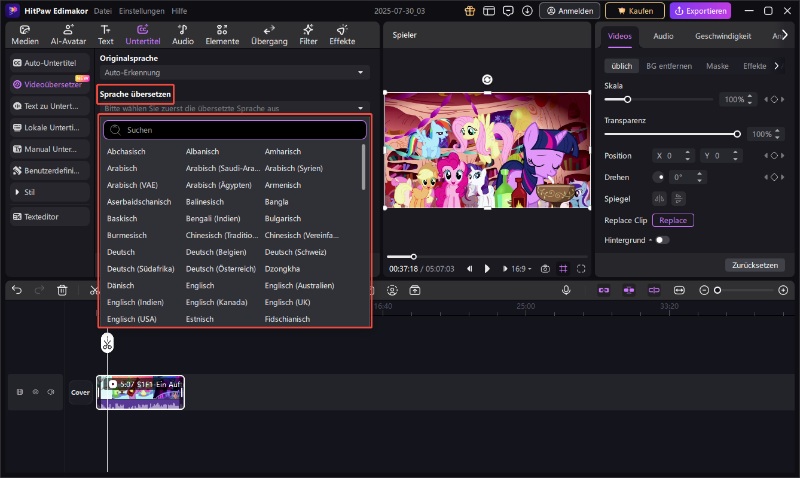
Task: Mute the video track in the timeline
Action: (x=50, y=392)
